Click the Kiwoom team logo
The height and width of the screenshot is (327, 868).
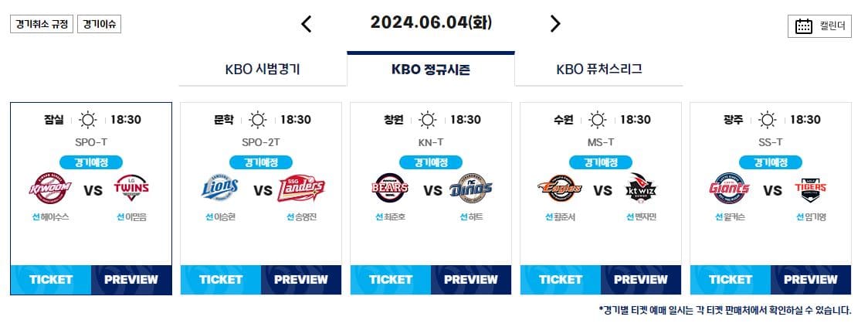coord(50,189)
